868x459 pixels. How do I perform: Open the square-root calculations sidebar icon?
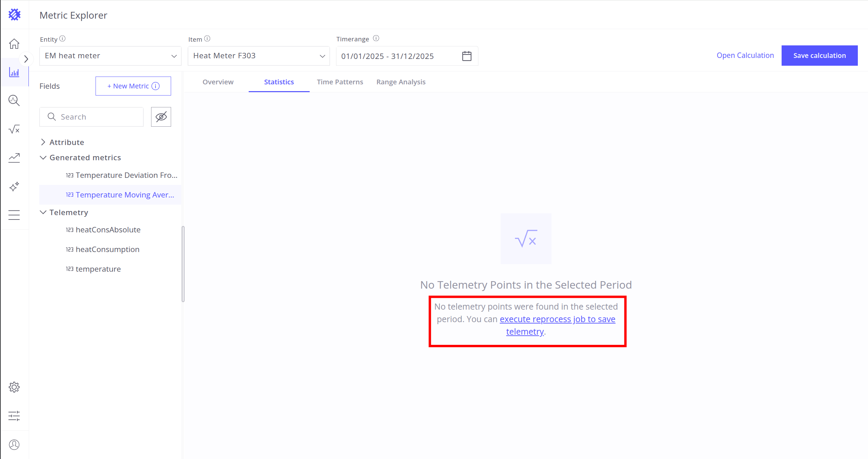point(14,129)
